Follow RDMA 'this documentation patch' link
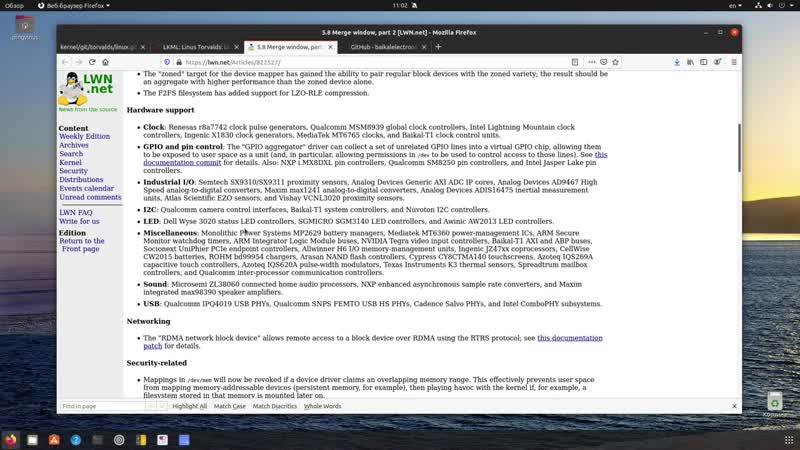 pyautogui.click(x=570, y=338)
